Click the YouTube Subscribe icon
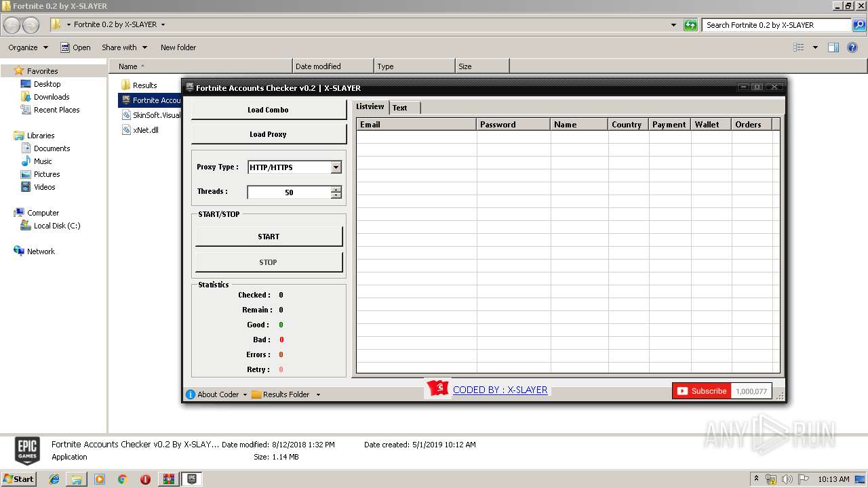868x488 pixels. pos(682,391)
